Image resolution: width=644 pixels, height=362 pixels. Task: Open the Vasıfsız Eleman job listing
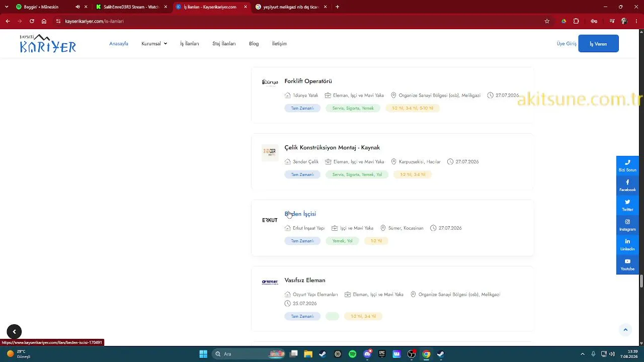click(305, 280)
